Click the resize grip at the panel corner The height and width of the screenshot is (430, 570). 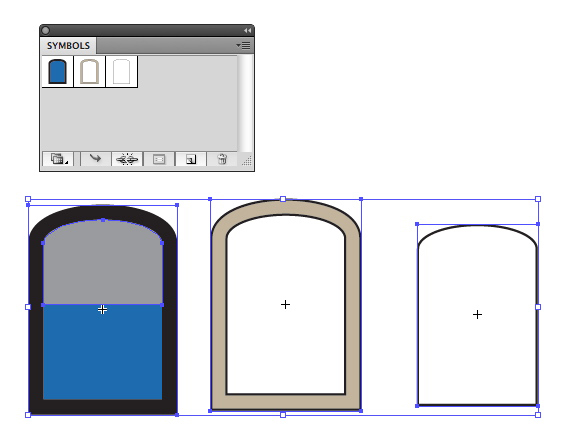tap(246, 161)
